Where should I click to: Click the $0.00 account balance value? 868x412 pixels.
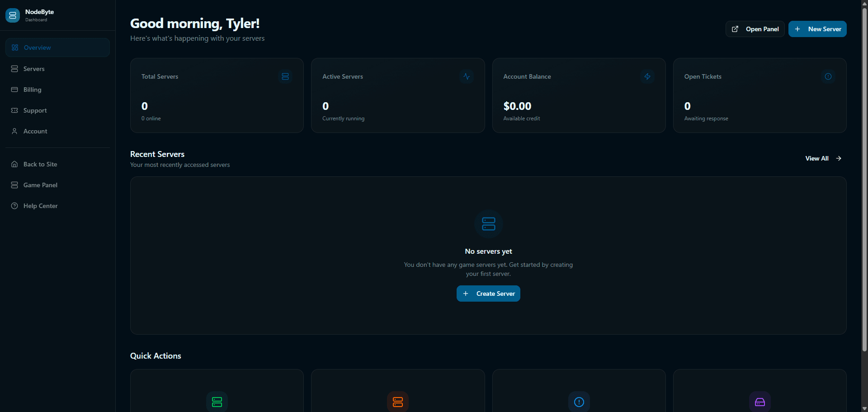pyautogui.click(x=517, y=106)
